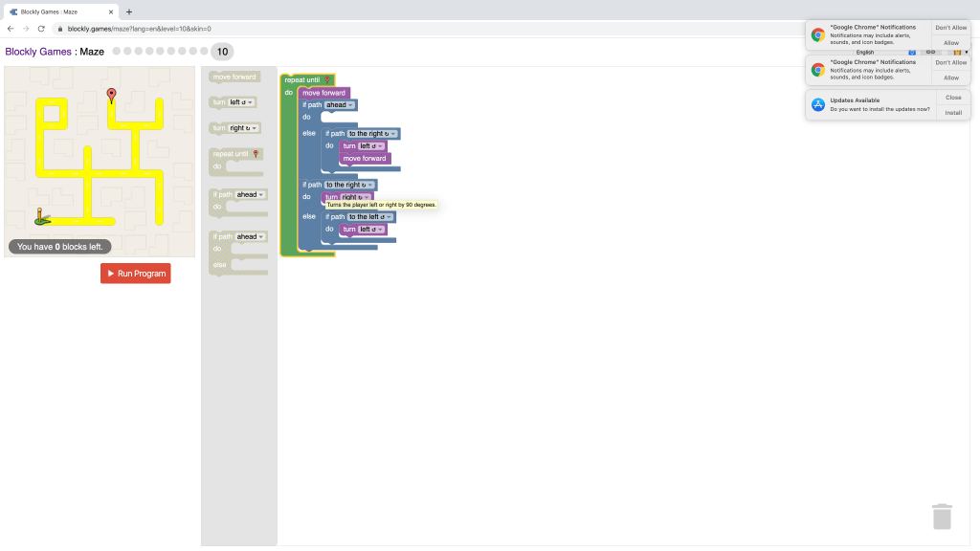This screenshot has width=980, height=551.
Task: Select the 'move forward' block in toolbox
Action: (234, 77)
